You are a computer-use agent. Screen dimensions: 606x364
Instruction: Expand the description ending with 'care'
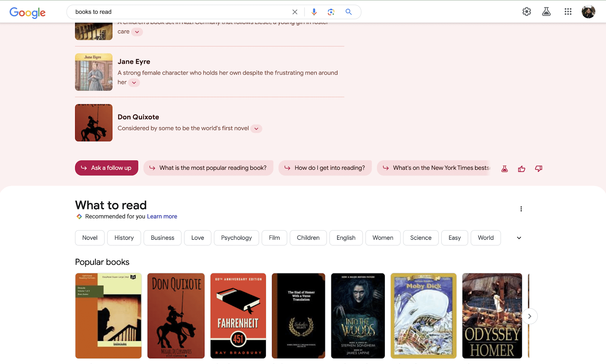pos(137,32)
